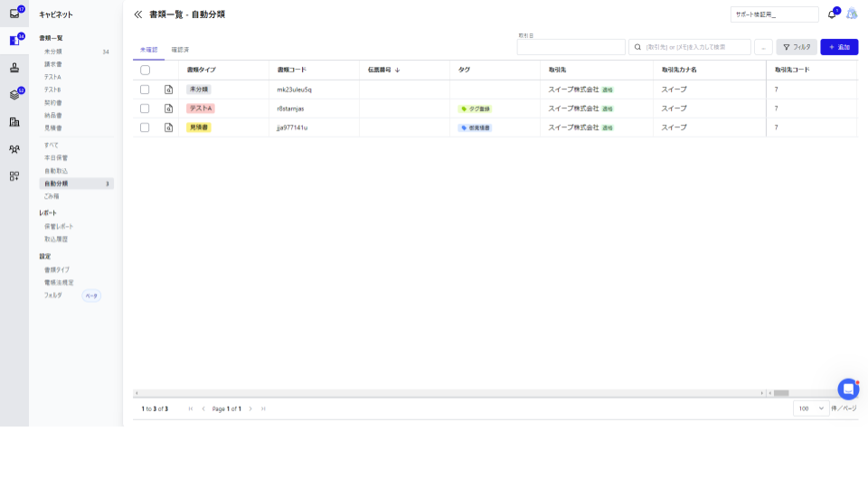
Task: Click the フィルタ button
Action: tap(797, 47)
